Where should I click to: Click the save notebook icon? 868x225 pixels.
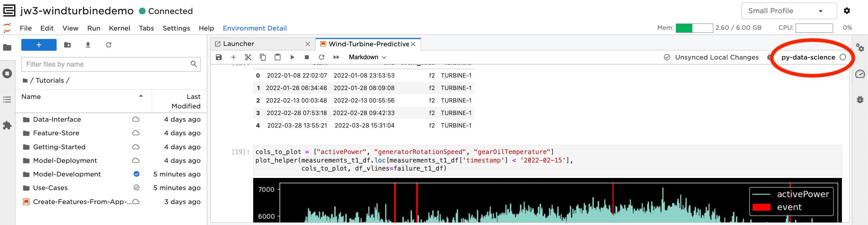point(219,57)
